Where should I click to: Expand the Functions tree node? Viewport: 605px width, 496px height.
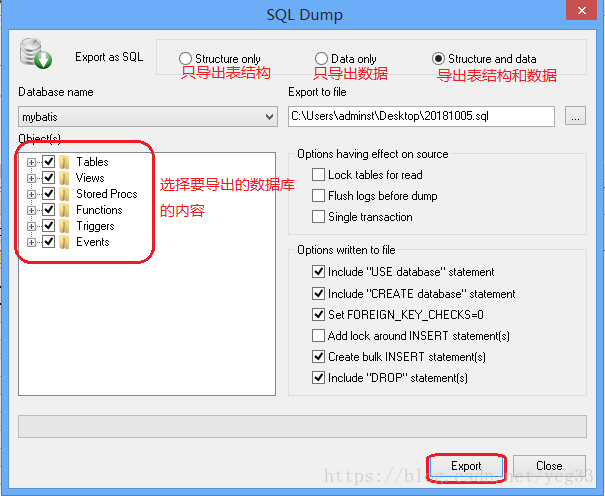31,211
